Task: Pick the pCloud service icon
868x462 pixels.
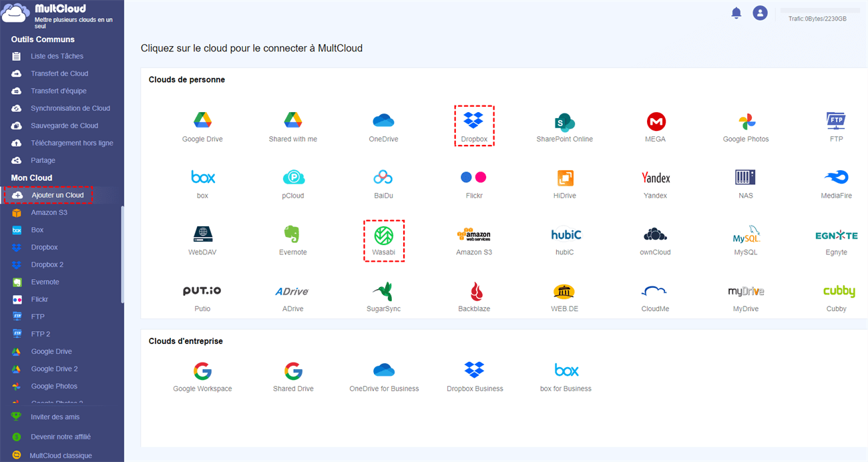Action: [293, 178]
